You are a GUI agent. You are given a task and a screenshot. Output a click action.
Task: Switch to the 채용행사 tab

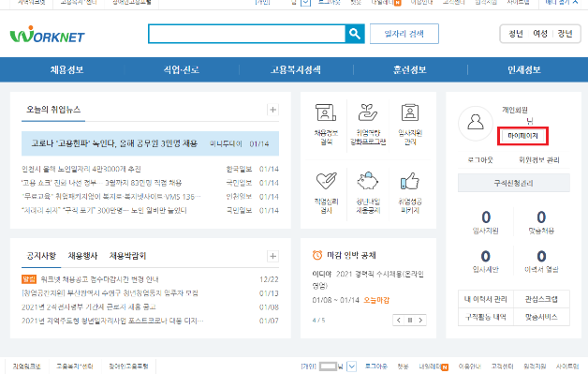82,256
